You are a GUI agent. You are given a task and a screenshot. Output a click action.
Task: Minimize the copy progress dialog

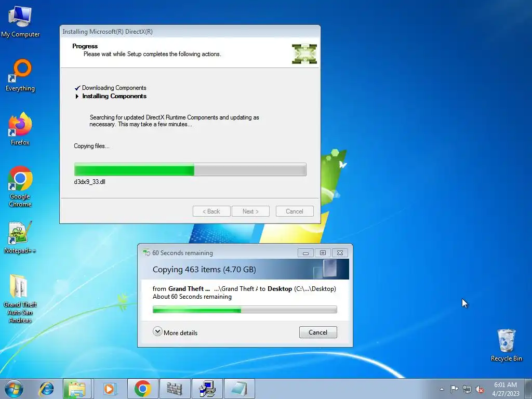pyautogui.click(x=305, y=253)
